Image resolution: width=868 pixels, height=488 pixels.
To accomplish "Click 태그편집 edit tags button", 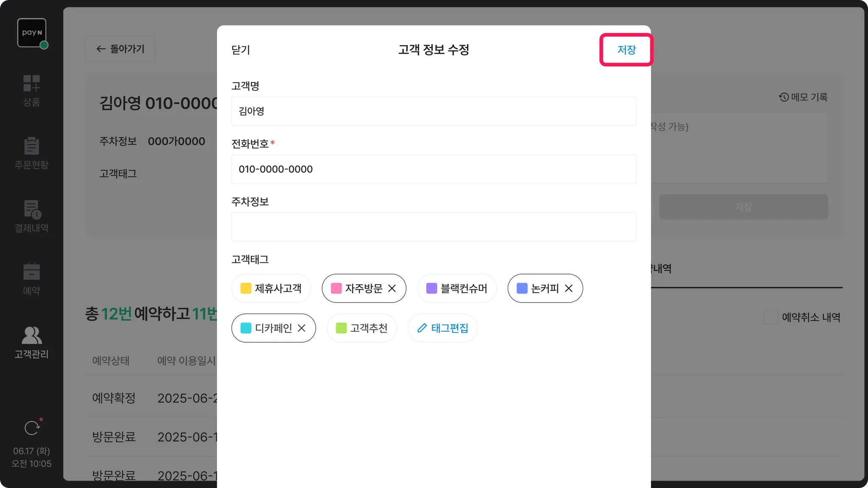I will click(x=442, y=328).
